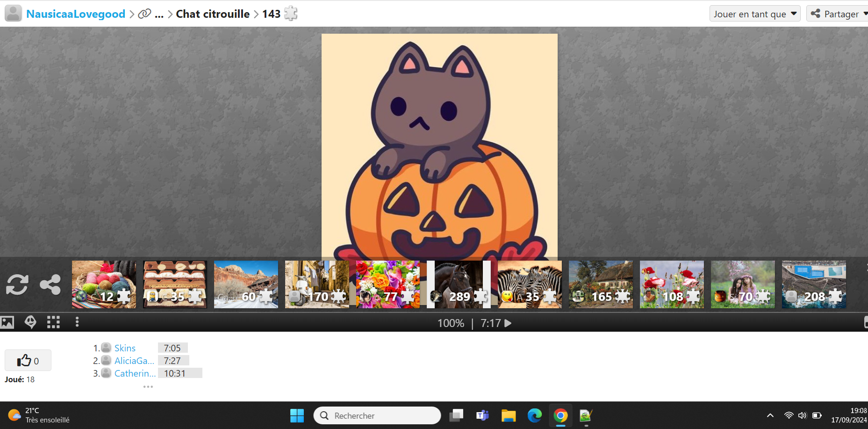The height and width of the screenshot is (429, 868).
Task: Open the red canyon 60-piece puzzle
Action: (x=246, y=284)
